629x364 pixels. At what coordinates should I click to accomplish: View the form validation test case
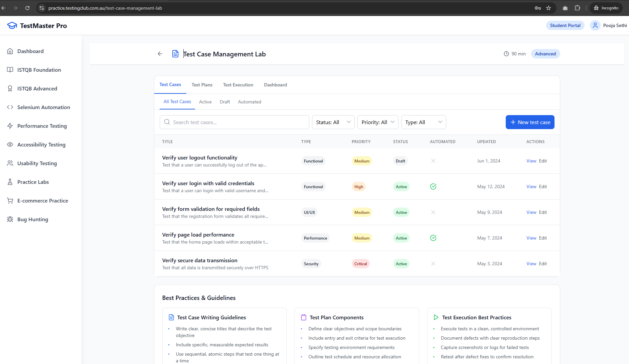coord(531,212)
